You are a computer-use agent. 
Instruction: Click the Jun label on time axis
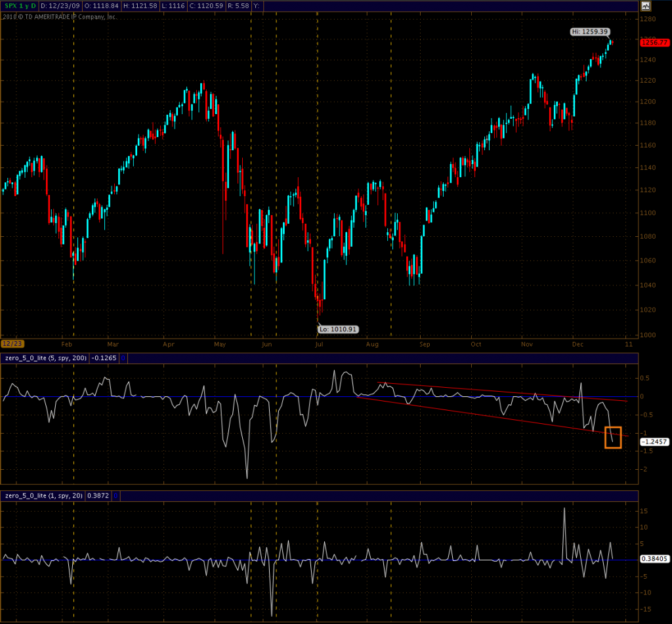(266, 344)
